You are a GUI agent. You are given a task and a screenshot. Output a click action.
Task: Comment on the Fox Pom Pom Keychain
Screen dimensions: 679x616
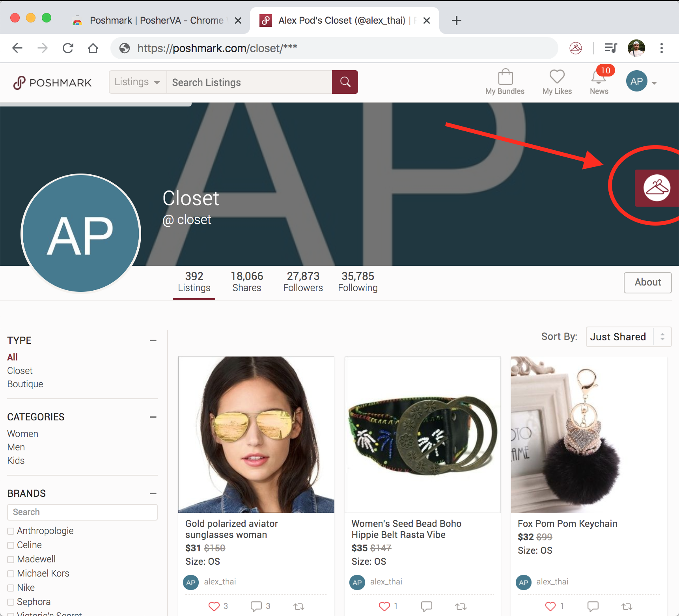pyautogui.click(x=593, y=606)
